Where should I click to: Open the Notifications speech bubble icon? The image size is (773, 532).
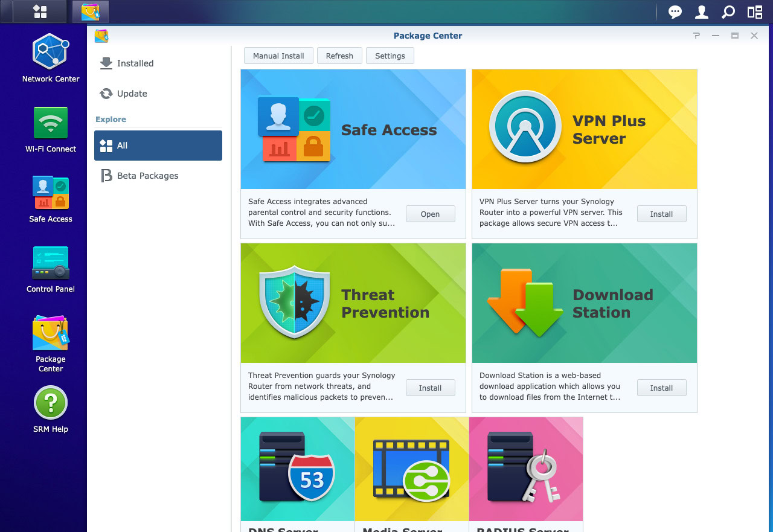pos(675,11)
